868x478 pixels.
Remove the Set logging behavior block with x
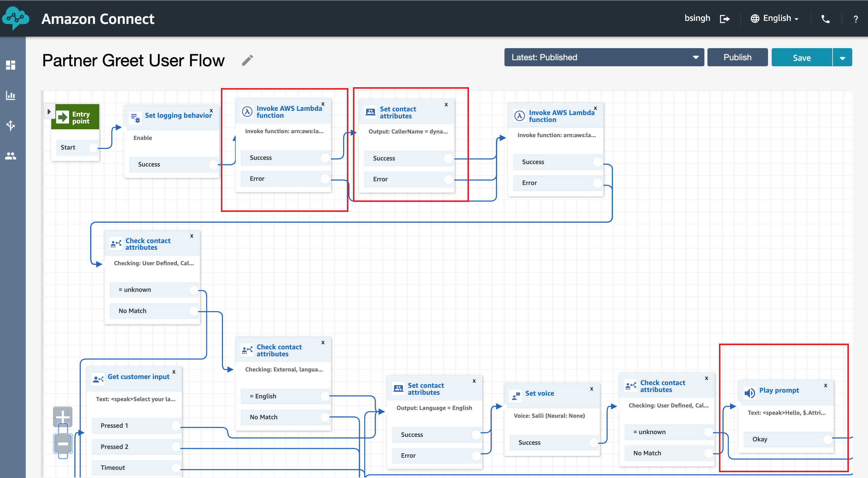coord(211,110)
